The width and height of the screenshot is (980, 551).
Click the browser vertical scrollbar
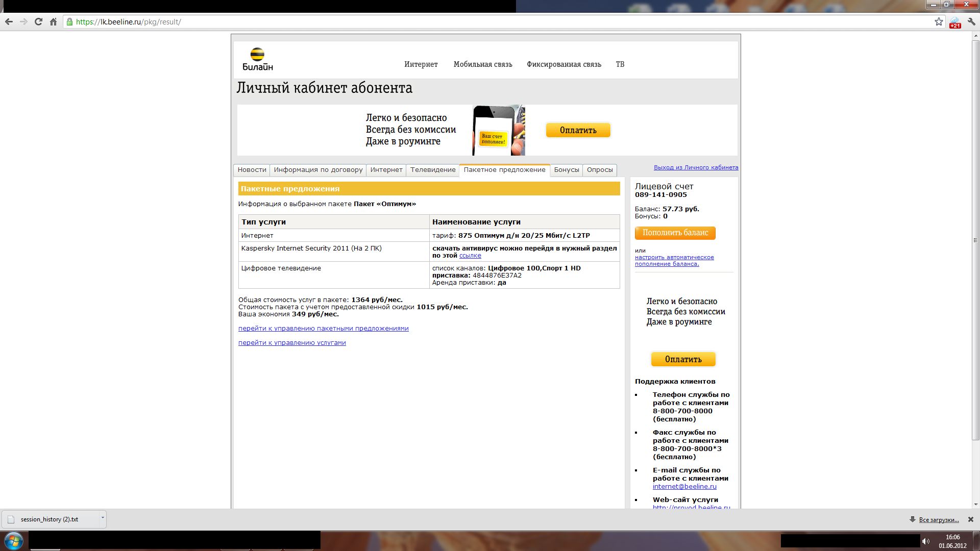(x=975, y=240)
